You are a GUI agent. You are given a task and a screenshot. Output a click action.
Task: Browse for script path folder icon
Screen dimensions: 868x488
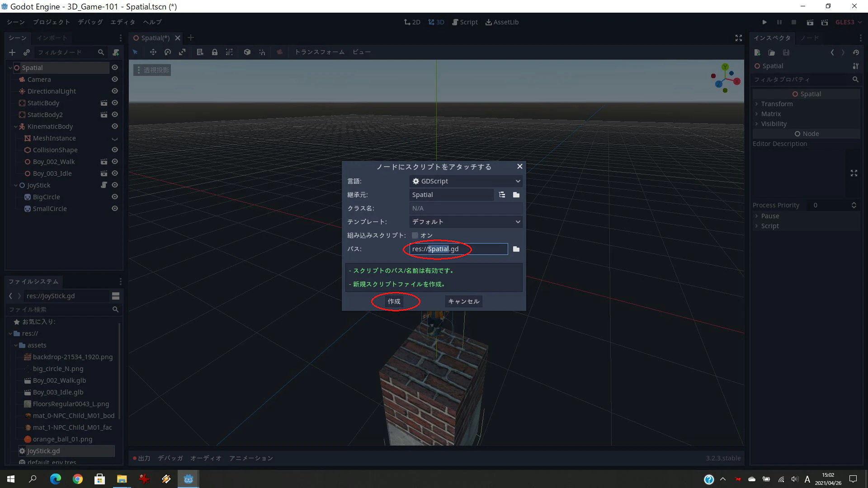[x=516, y=249]
